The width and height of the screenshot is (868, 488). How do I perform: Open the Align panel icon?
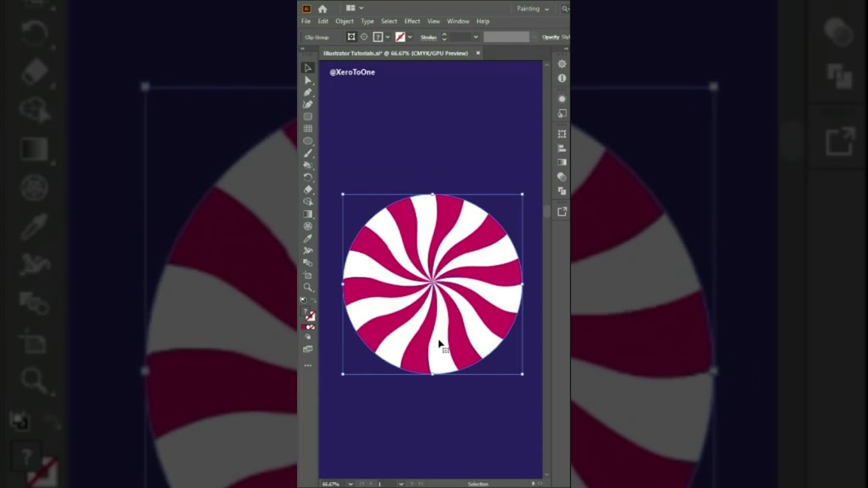561,148
